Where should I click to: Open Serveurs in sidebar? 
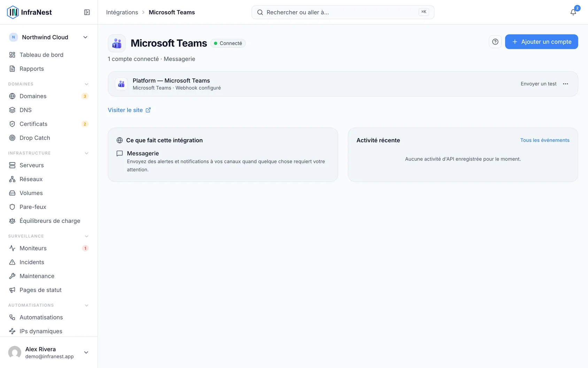pos(49,165)
